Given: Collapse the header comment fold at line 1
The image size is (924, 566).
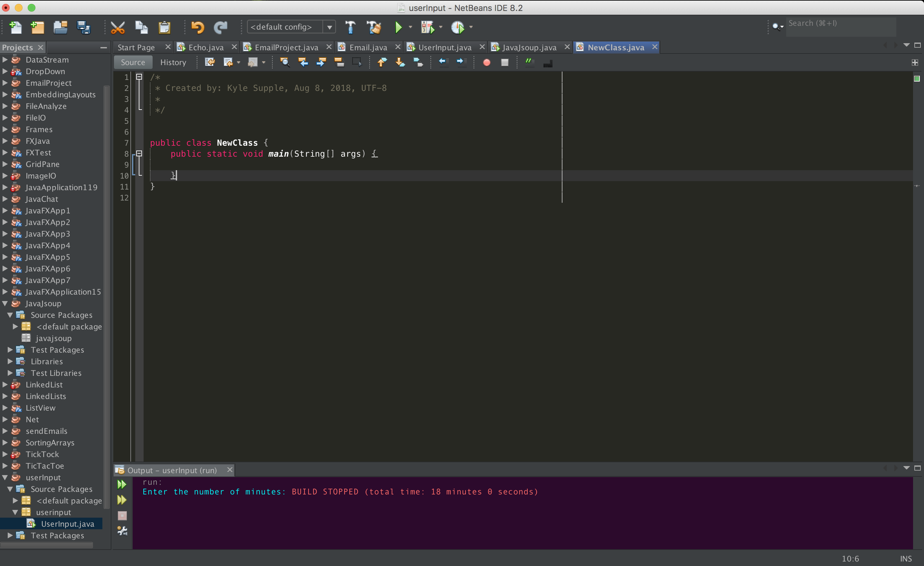Looking at the screenshot, I should 139,77.
